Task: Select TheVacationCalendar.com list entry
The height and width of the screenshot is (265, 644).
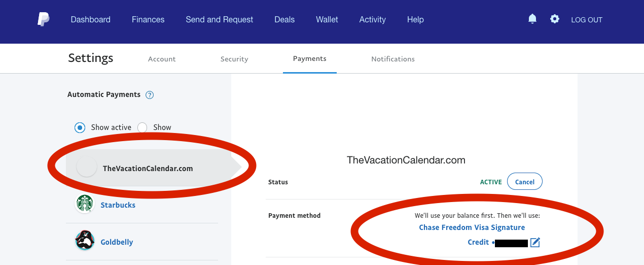Action: click(x=148, y=169)
